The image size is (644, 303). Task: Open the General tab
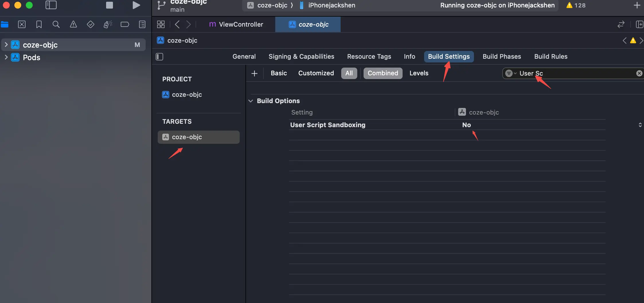click(x=244, y=56)
